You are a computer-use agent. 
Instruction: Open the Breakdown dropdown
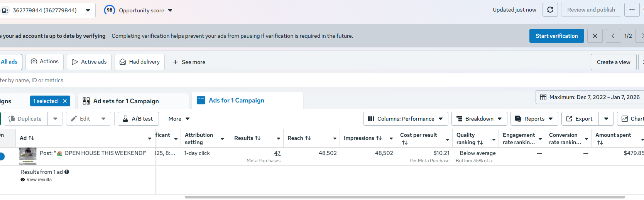tap(479, 119)
